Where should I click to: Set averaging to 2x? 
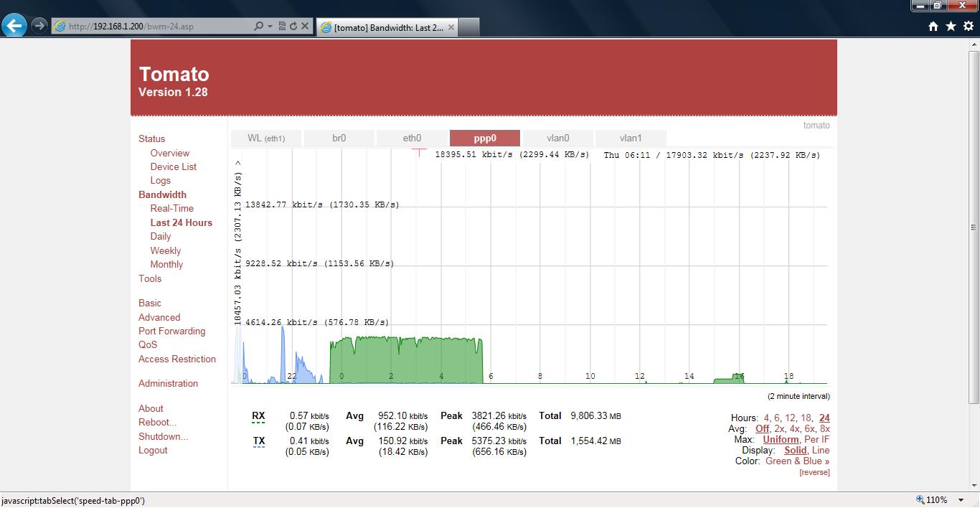tap(779, 428)
